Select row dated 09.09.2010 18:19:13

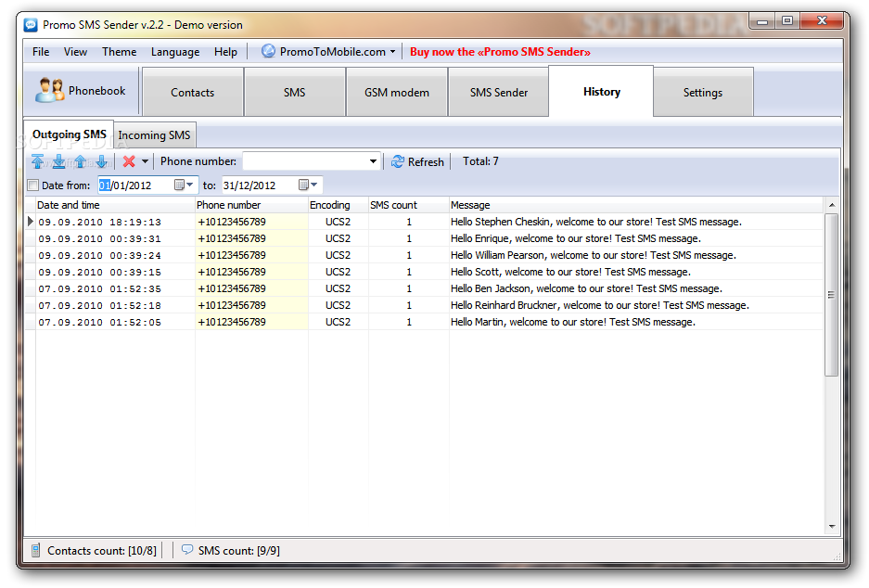(x=424, y=222)
